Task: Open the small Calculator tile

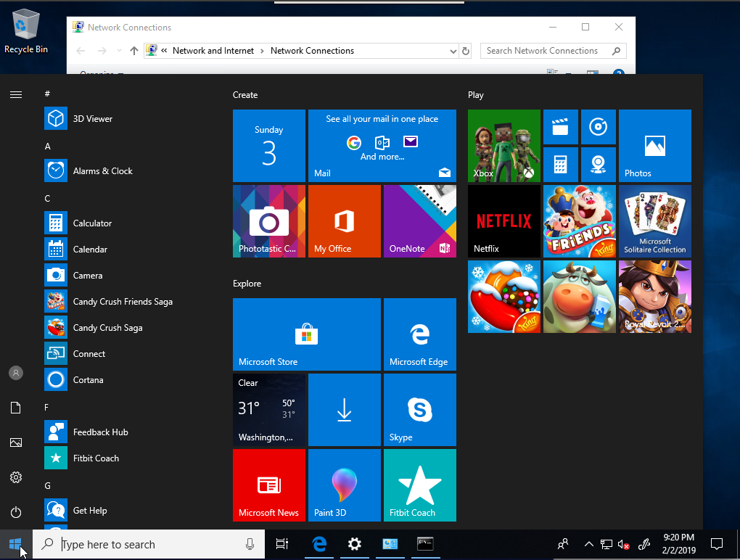Action: (x=561, y=165)
